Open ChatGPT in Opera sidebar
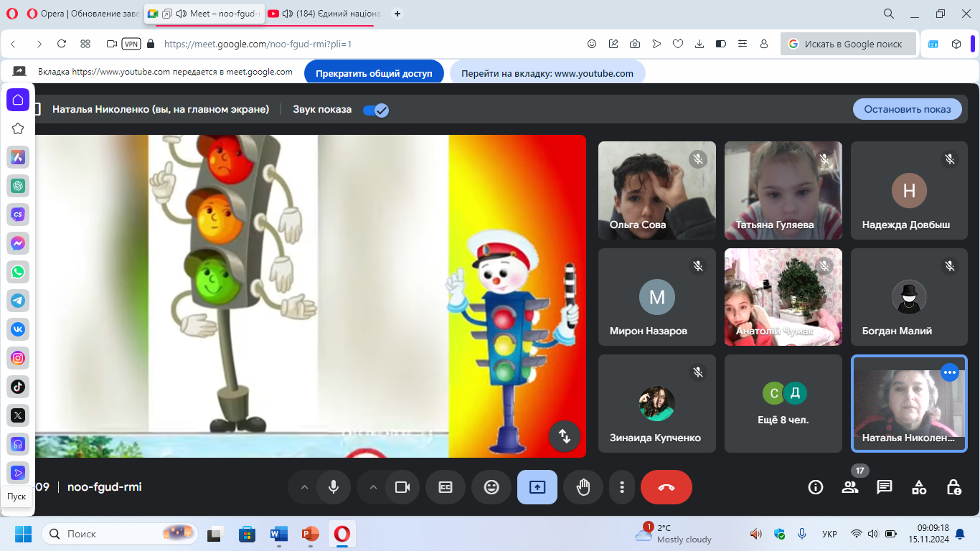 [x=18, y=186]
